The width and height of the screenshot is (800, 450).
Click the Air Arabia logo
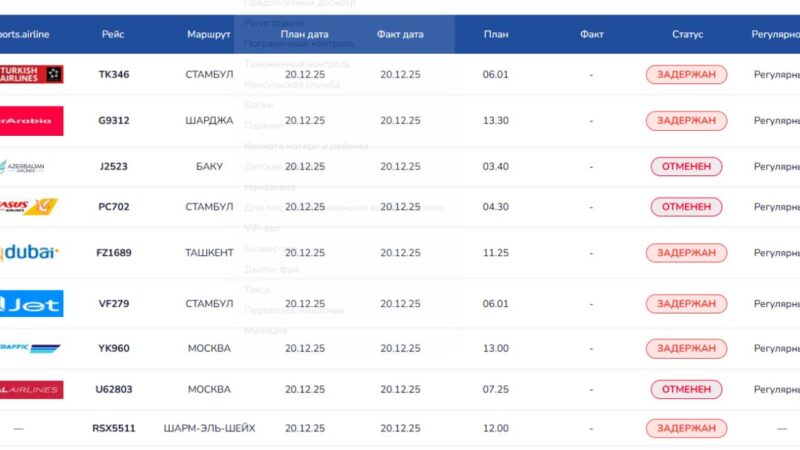[x=32, y=120]
